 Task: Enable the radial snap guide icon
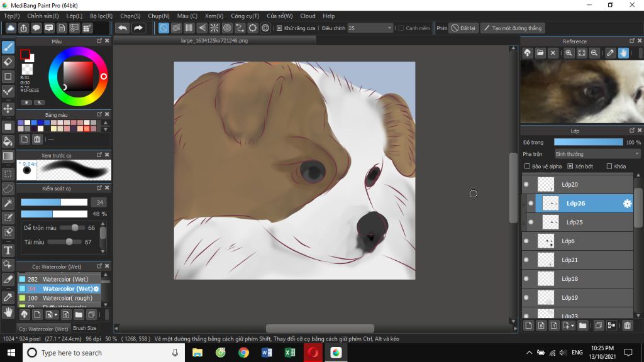[x=214, y=28]
